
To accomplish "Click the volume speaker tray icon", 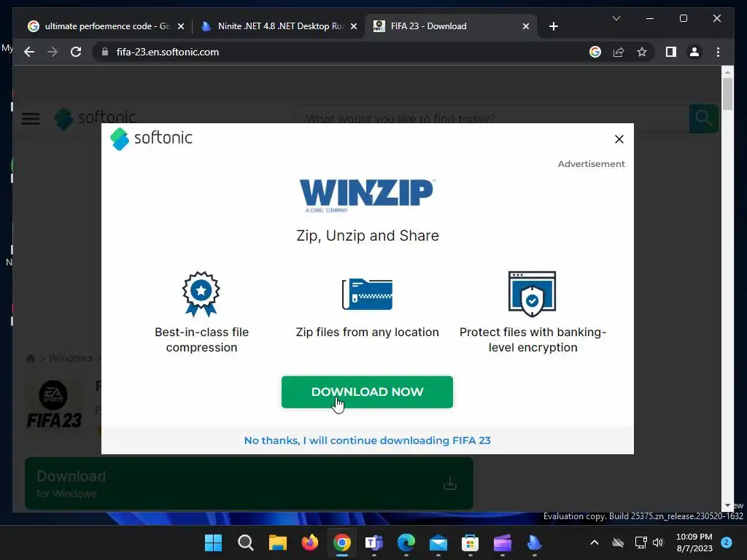I will coord(658,542).
